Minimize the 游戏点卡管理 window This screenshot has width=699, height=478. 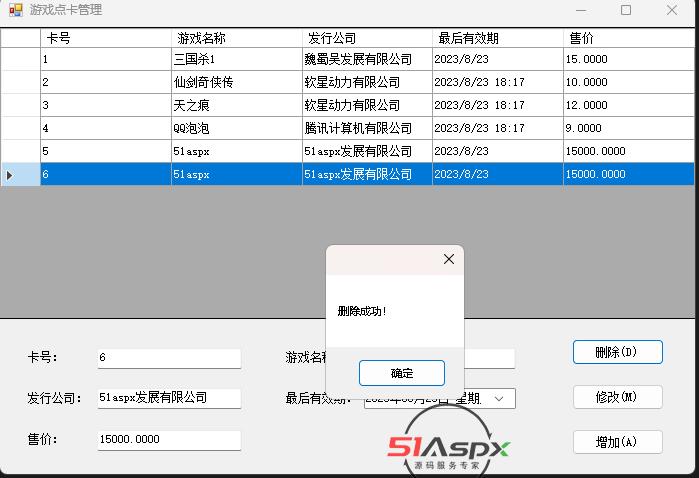(581, 10)
